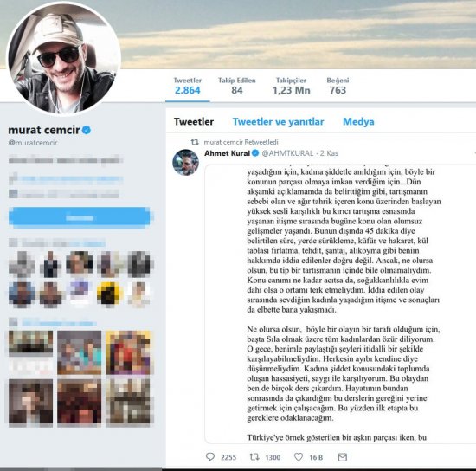The width and height of the screenshot is (476, 471).
Task: Retweet using the retweet arrows icon
Action: 254,457
